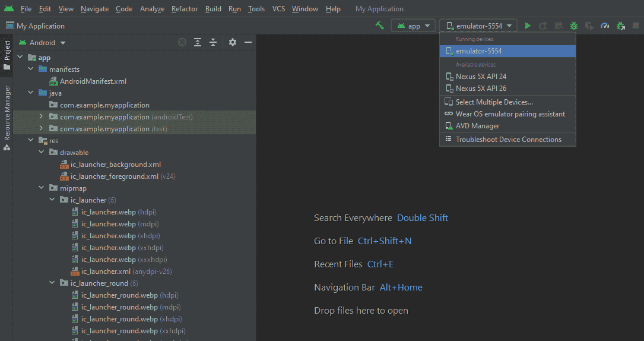Open Project panel gear options

[x=233, y=42]
